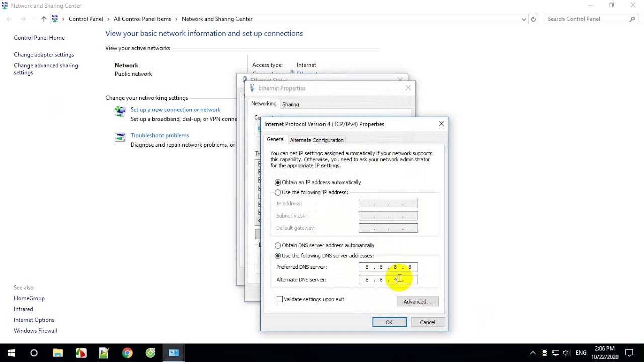This screenshot has width=644, height=362.
Task: Open HomeGroup under See also
Action: [29, 298]
